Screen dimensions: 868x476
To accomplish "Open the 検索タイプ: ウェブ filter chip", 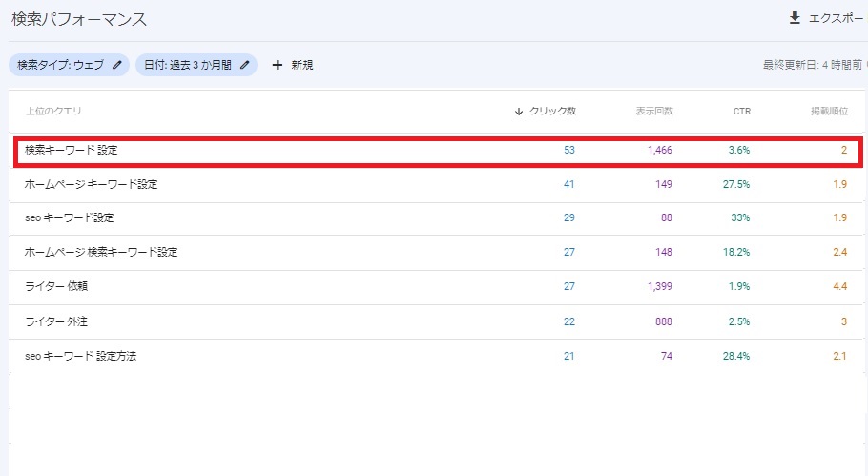I will click(x=70, y=65).
